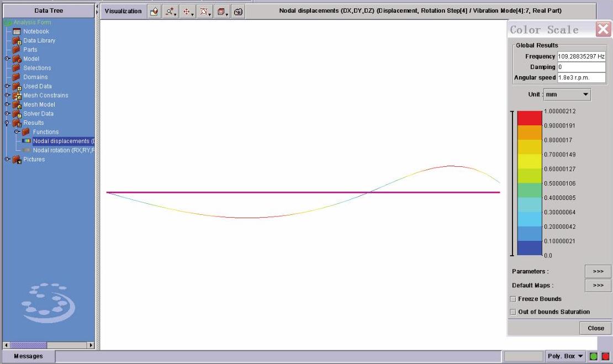Open the Unit mm dropdown

tap(567, 94)
